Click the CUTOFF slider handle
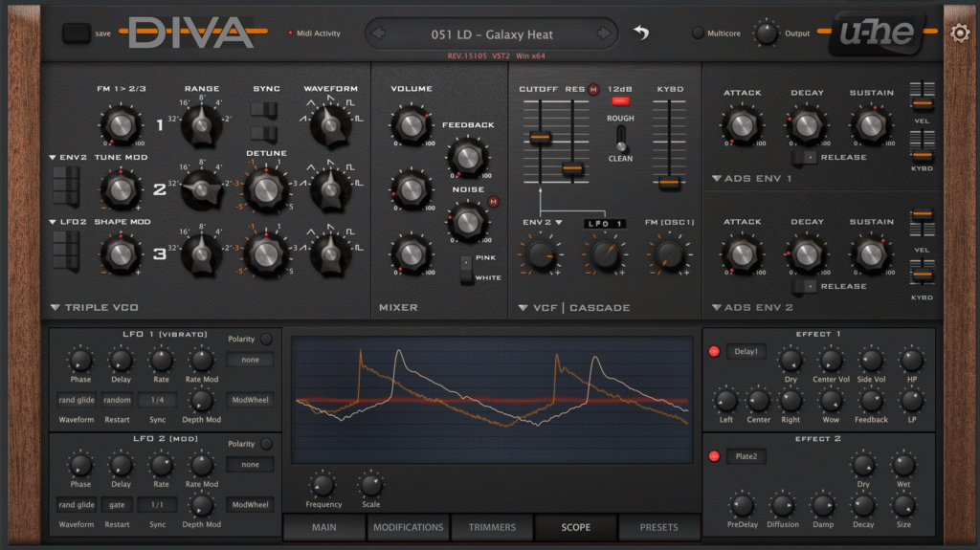Image resolution: width=980 pixels, height=550 pixels. click(x=540, y=137)
